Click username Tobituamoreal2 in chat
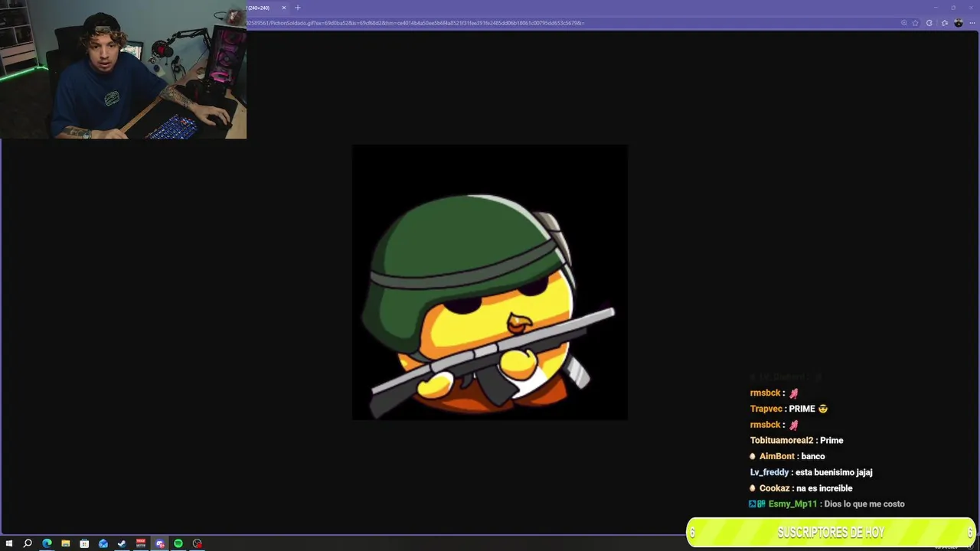The width and height of the screenshot is (980, 551). 782,440
